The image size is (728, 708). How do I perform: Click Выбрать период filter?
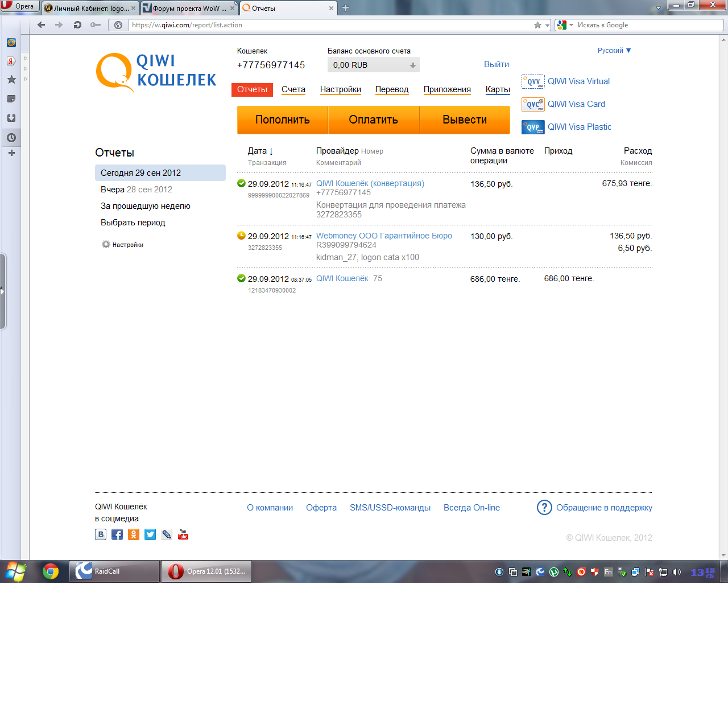pos(133,223)
